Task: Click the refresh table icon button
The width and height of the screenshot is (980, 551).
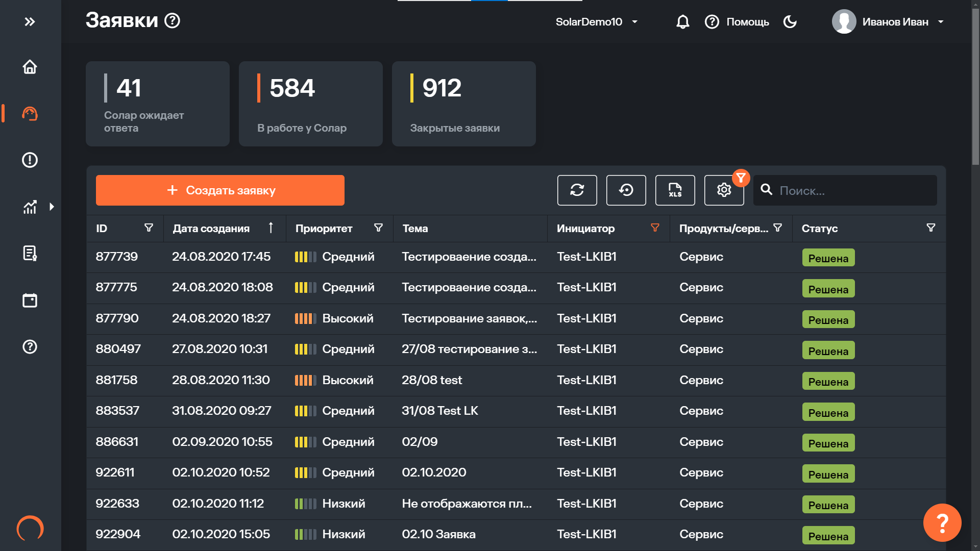Action: 577,190
